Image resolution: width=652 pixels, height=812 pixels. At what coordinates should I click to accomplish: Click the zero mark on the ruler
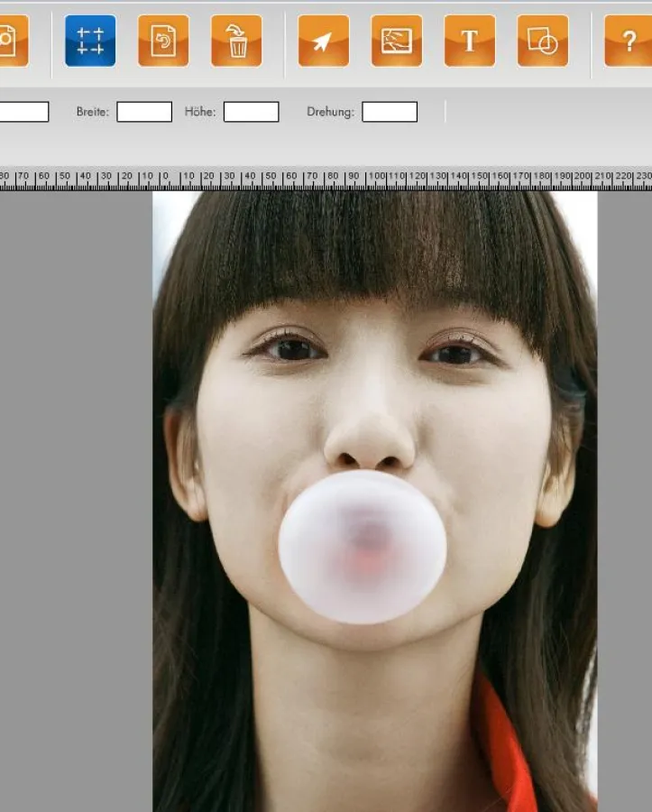coord(163,179)
